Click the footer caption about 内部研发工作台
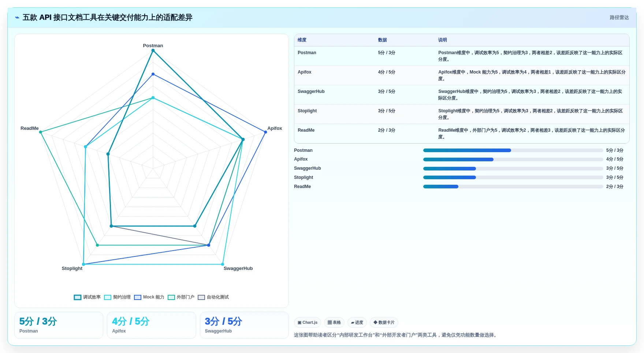 [396, 335]
